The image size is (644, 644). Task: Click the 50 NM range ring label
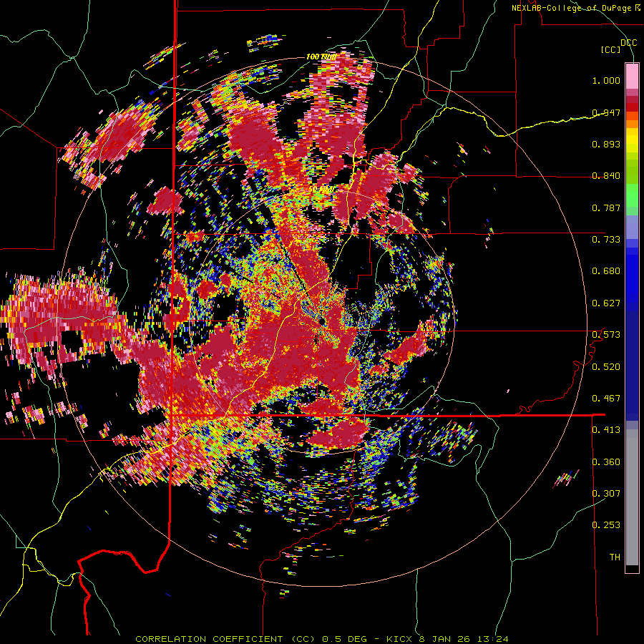point(321,190)
